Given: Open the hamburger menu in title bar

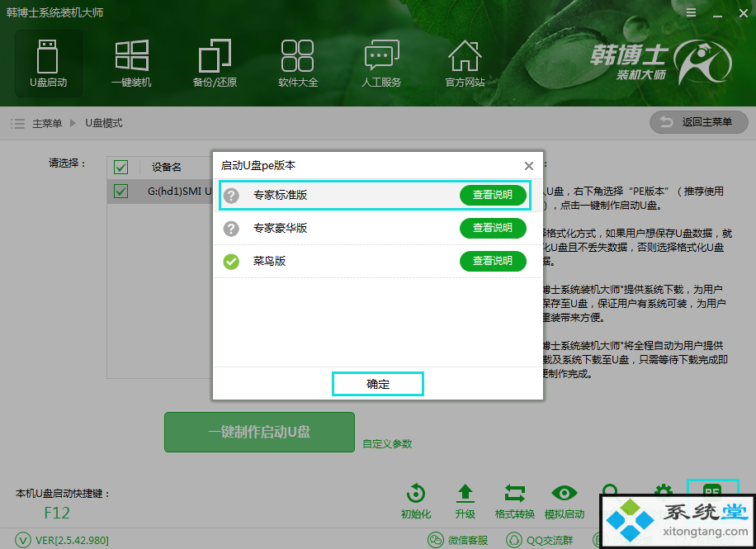Looking at the screenshot, I should click(691, 13).
